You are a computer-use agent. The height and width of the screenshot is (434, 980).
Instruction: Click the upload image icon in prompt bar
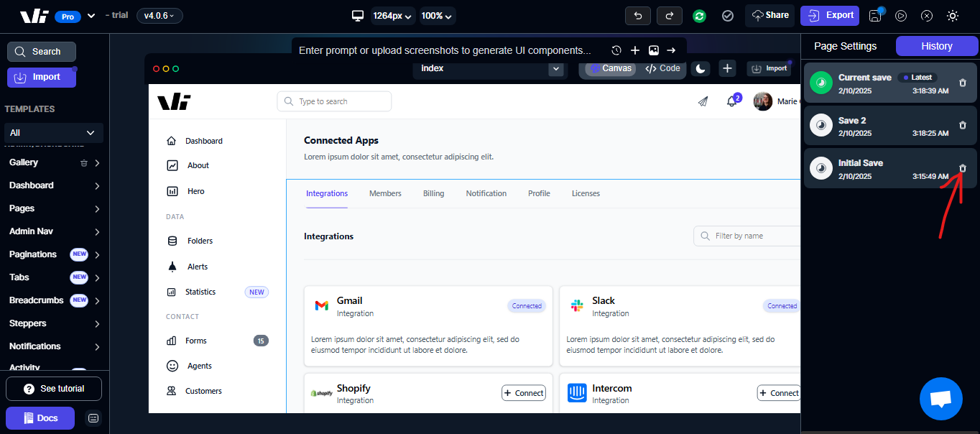(x=653, y=50)
